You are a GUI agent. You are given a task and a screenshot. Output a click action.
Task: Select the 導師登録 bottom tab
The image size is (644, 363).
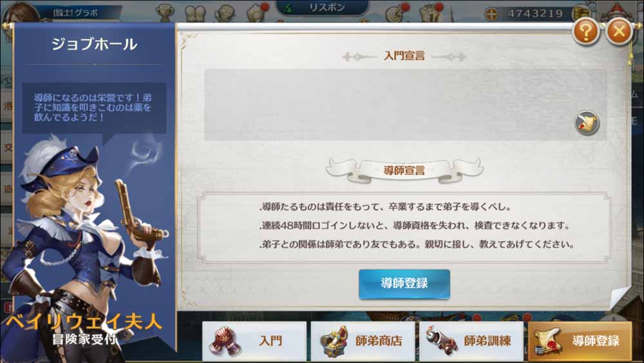click(x=580, y=341)
